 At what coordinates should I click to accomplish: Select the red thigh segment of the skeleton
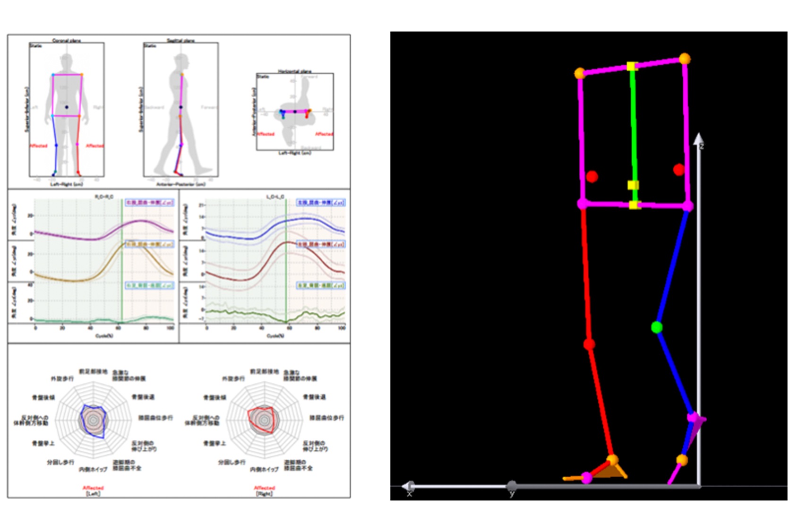[586, 274]
